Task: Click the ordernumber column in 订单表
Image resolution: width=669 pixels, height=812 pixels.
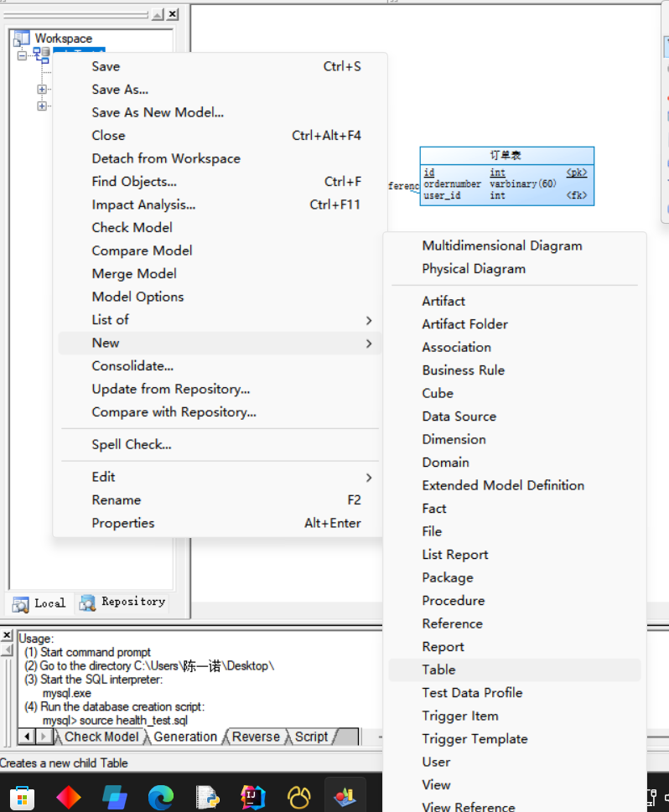Action: coord(453,184)
